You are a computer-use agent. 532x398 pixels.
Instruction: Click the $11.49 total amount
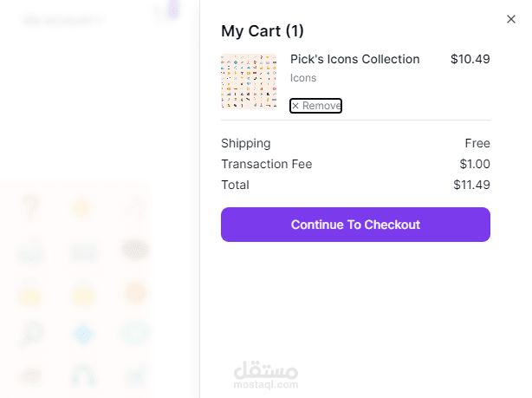click(471, 185)
